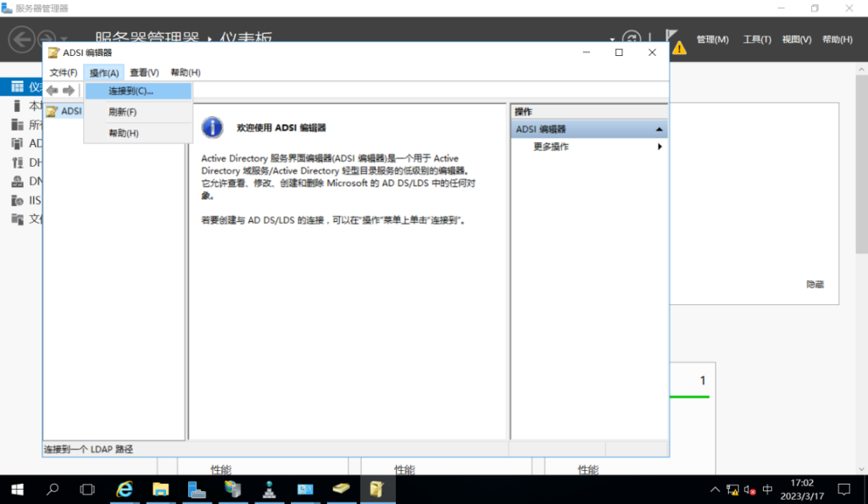Open the Action Center notification icon

point(843,490)
